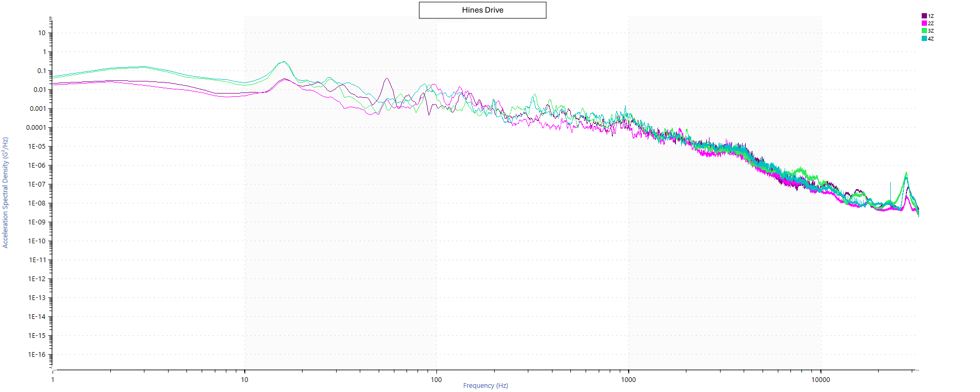Click the 0.0001 tick label on vertical axis
The image size is (980, 392).
tap(36, 128)
